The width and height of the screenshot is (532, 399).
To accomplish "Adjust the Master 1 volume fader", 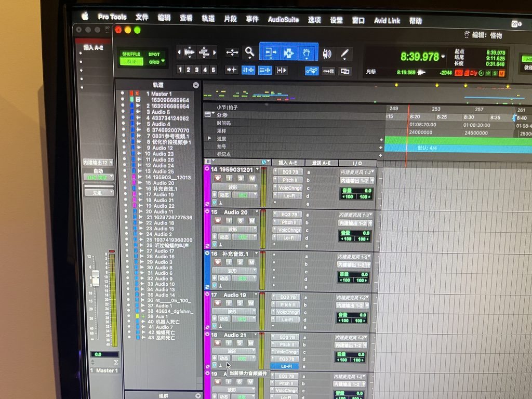I will (x=96, y=278).
